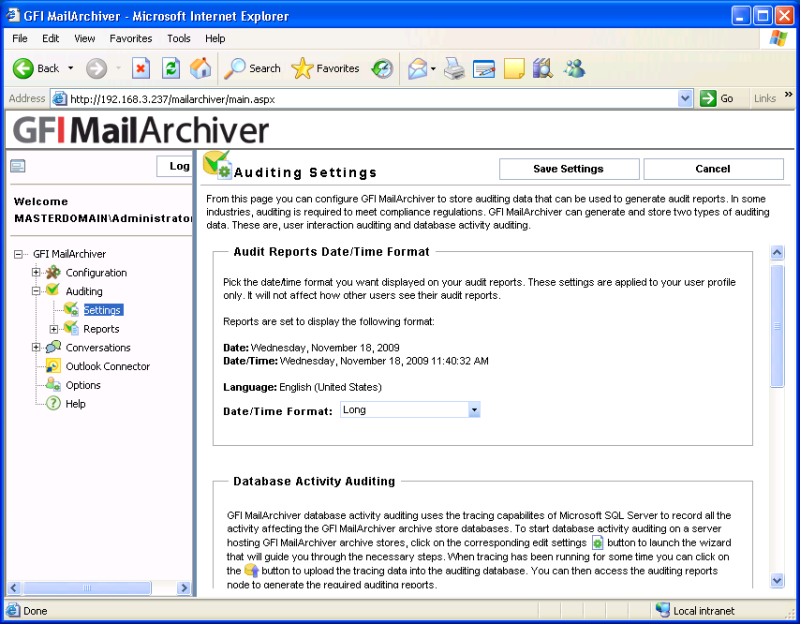Open the Date/Time Format dropdown
800x624 pixels.
pos(474,410)
